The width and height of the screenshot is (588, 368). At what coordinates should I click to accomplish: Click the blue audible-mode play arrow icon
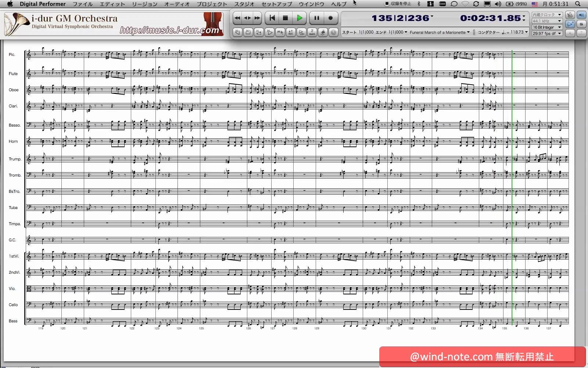pos(570,24)
